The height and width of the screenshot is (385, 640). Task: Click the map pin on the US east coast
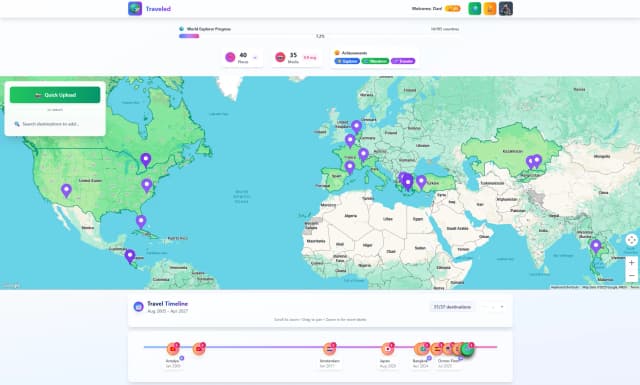coord(147,186)
